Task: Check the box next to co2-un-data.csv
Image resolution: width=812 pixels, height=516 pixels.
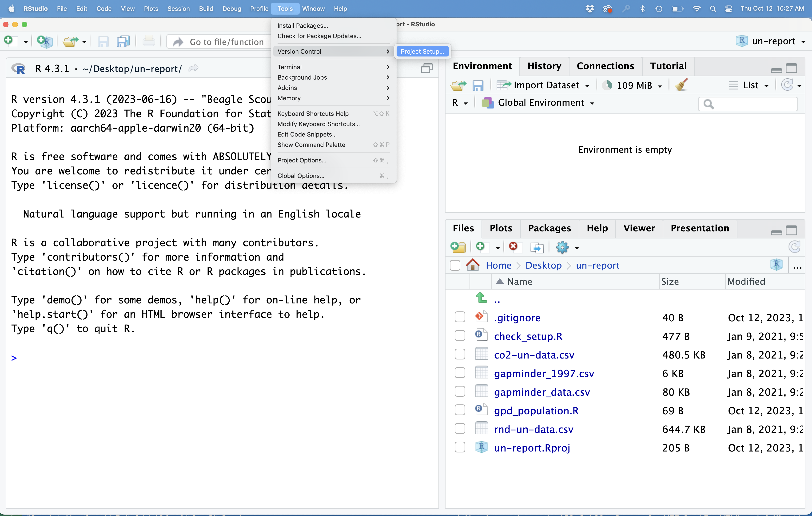Action: click(x=460, y=354)
